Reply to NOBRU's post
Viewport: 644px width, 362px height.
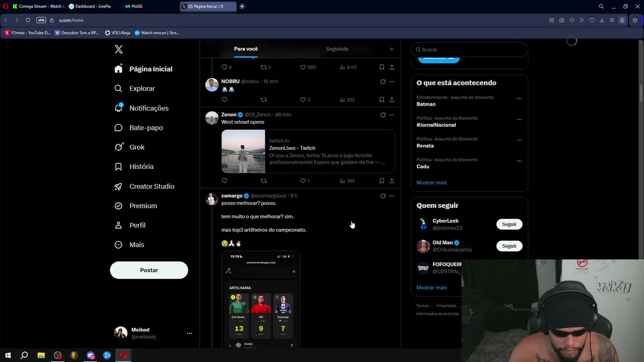click(224, 100)
